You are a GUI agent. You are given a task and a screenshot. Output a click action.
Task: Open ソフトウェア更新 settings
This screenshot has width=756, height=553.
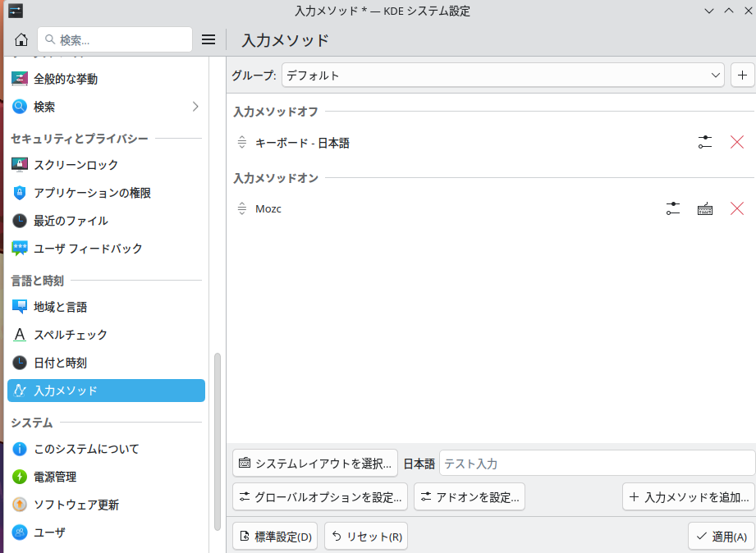click(x=106, y=505)
